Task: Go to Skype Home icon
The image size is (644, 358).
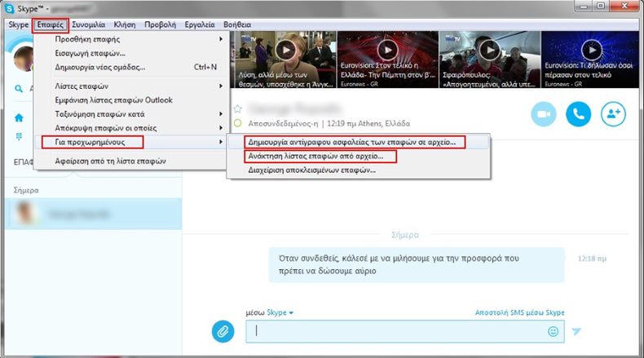Action: [19, 118]
